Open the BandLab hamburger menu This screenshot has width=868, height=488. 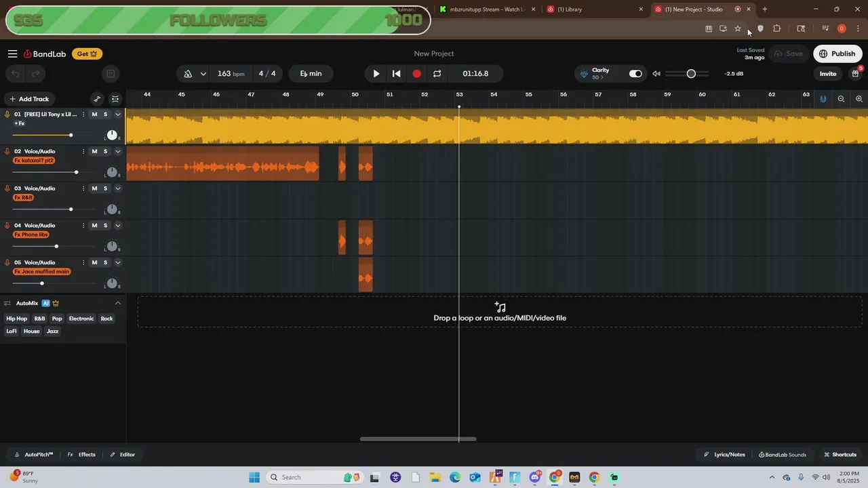point(13,54)
